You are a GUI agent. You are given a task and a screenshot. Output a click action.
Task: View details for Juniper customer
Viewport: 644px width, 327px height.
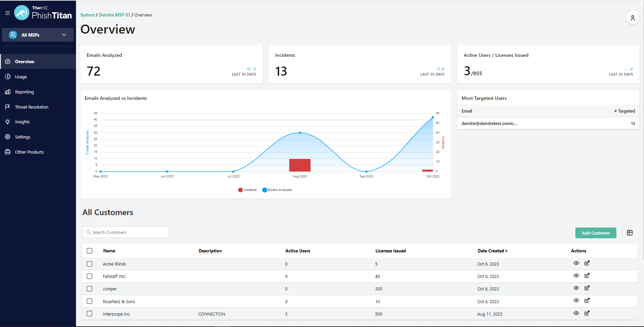(576, 288)
